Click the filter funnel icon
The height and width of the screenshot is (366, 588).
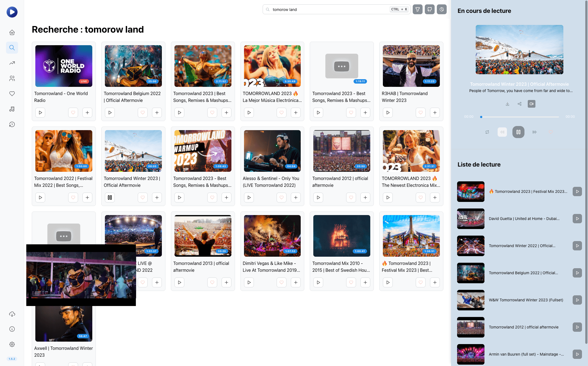pyautogui.click(x=417, y=9)
